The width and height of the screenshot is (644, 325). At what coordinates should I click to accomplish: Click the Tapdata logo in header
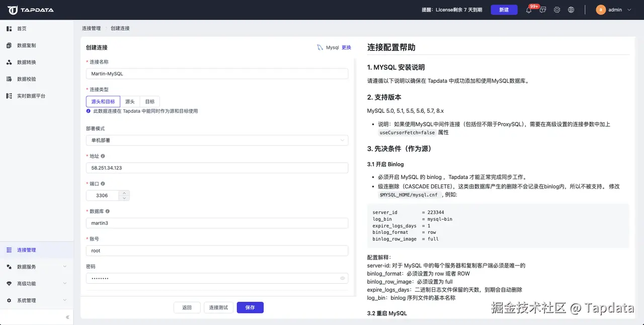point(31,10)
